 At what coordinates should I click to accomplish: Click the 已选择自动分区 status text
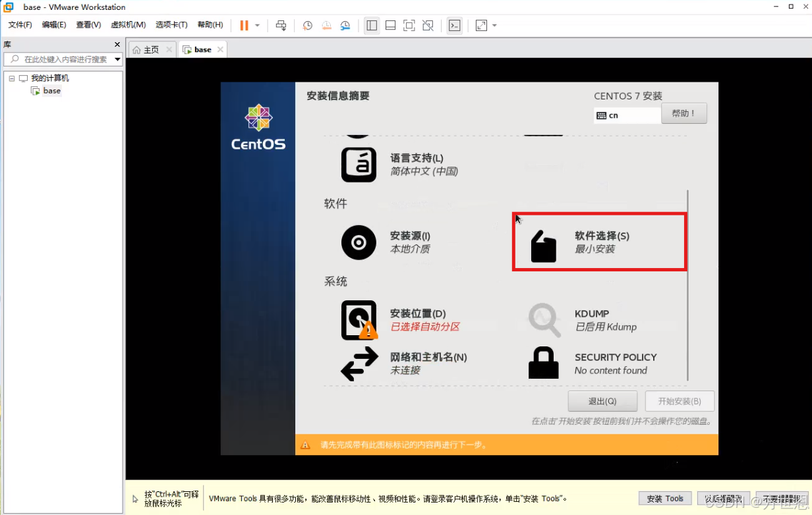tap(424, 327)
